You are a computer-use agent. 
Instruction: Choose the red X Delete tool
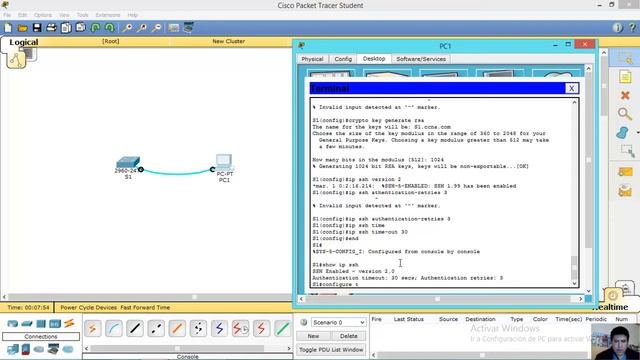(625, 96)
